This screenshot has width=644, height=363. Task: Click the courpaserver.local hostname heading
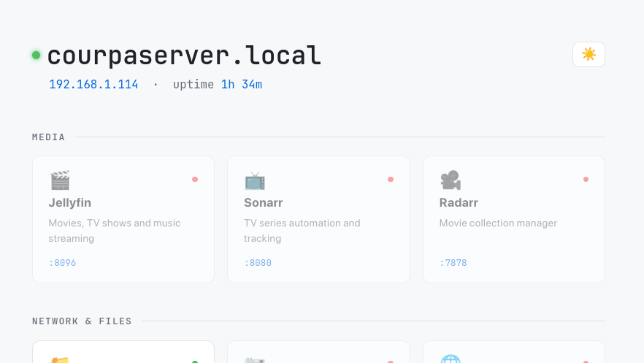184,56
